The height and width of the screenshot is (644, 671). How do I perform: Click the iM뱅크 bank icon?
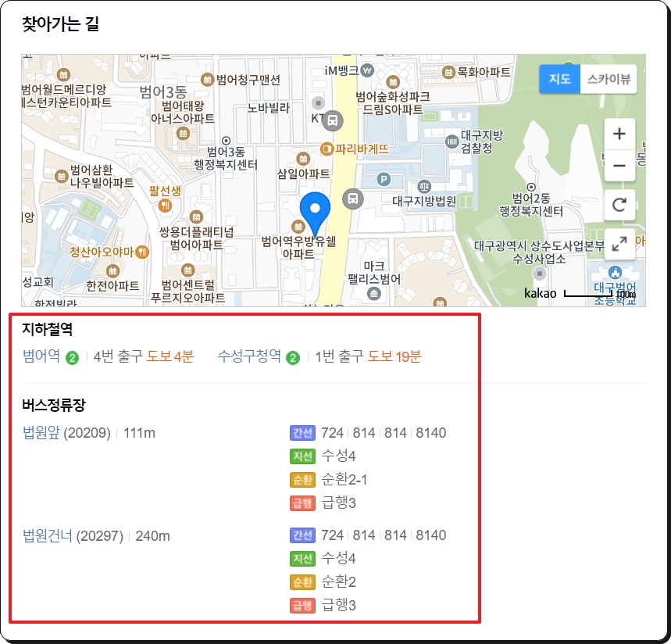(367, 70)
